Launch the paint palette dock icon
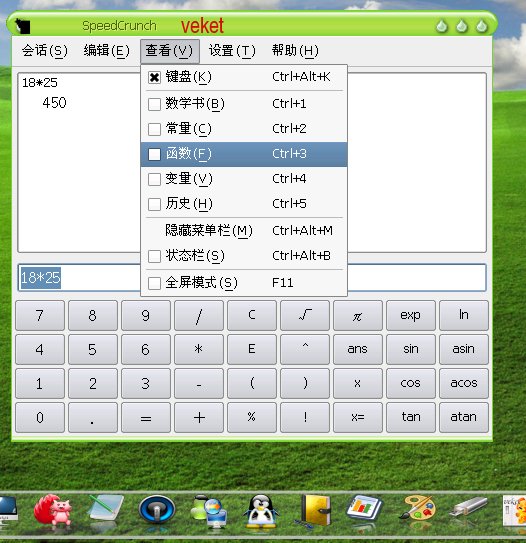Screen dimensions: 526x543 pyautogui.click(x=417, y=508)
